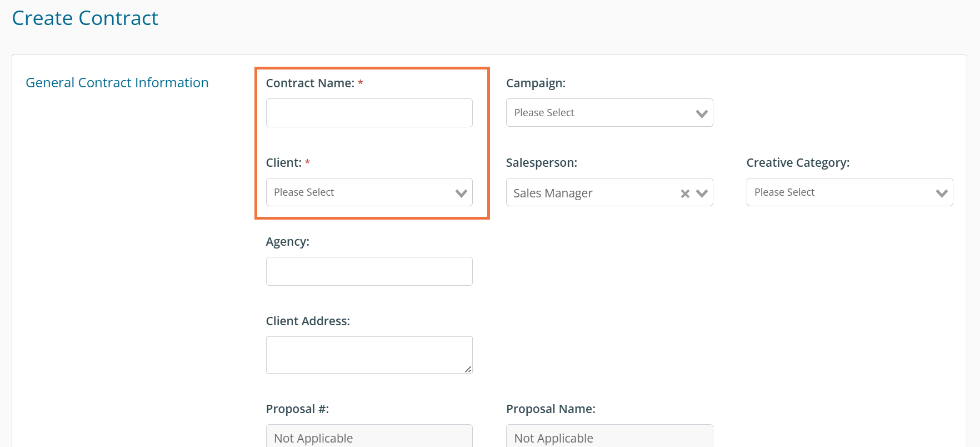Click the Create Contract page title

click(85, 18)
